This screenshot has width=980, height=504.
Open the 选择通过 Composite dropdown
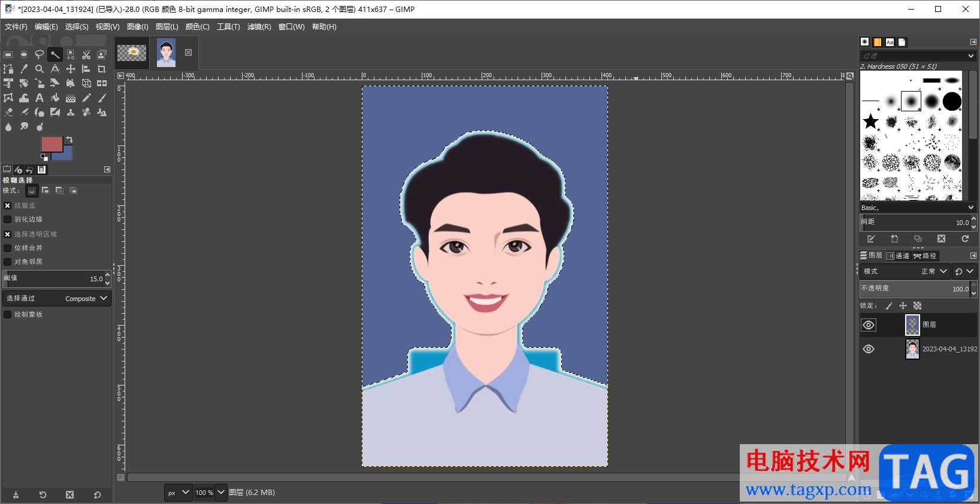[x=57, y=298]
